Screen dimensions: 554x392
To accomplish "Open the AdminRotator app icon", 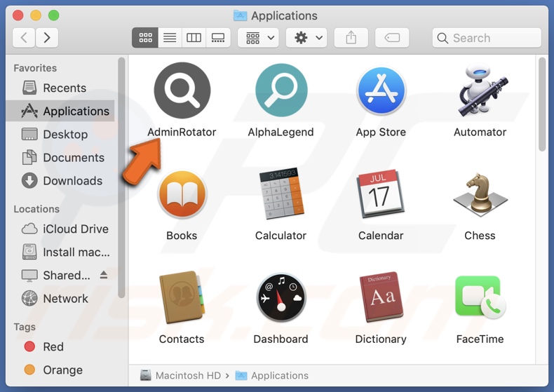I will click(x=182, y=90).
